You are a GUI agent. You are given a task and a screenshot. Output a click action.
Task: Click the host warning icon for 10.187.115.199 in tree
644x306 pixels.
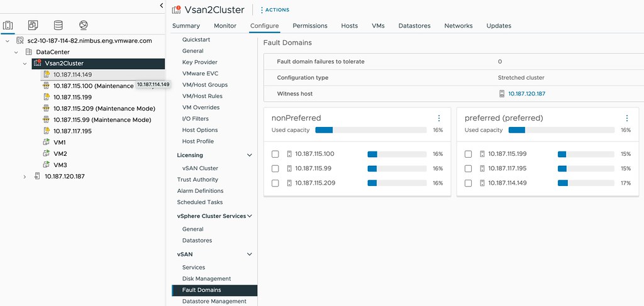click(x=47, y=97)
